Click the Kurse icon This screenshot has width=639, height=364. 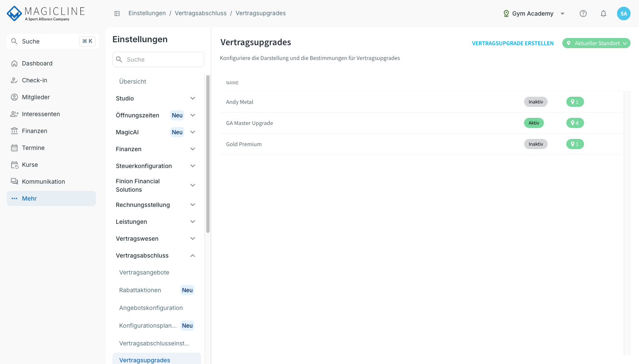tap(14, 165)
